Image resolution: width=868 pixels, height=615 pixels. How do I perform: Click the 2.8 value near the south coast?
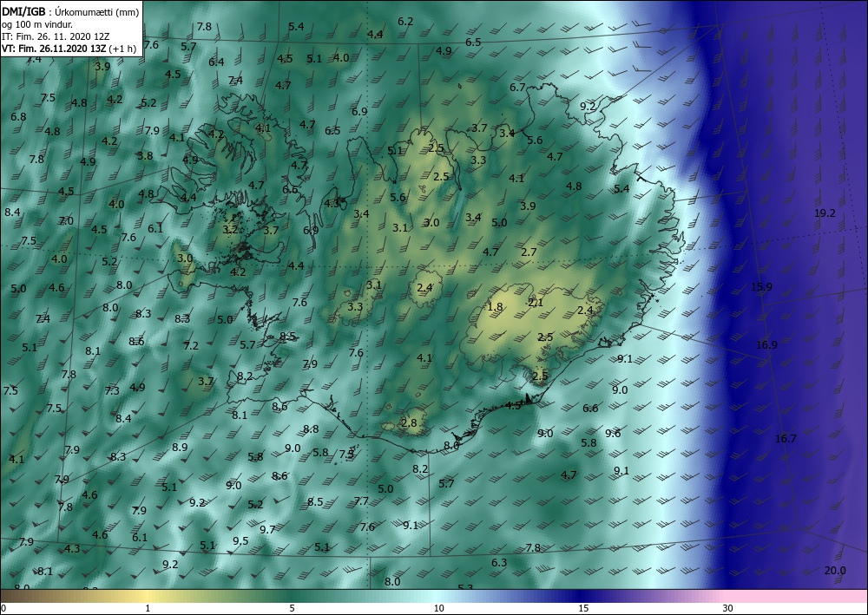[409, 423]
